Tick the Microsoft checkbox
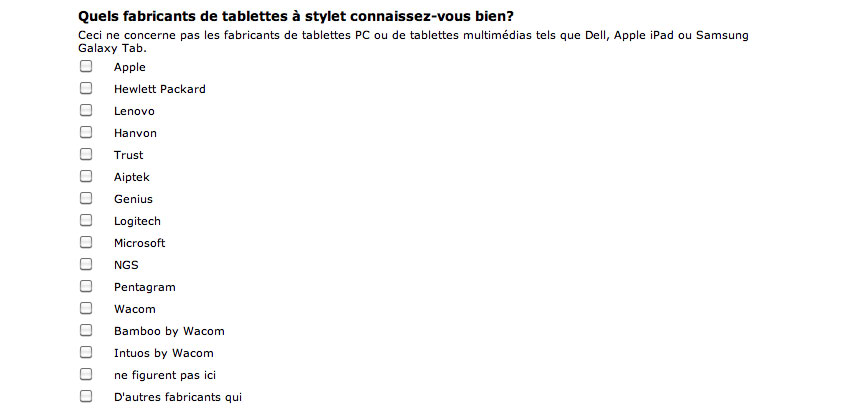The image size is (850, 411). tap(86, 242)
